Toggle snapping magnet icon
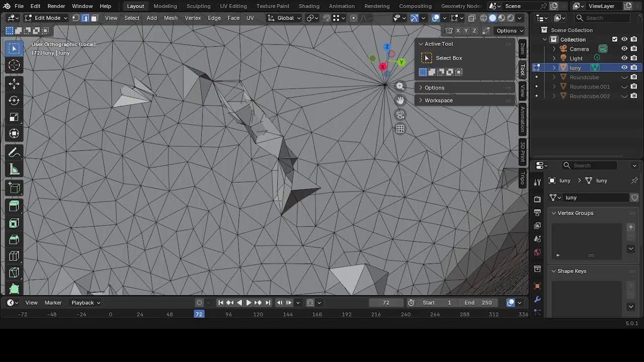The width and height of the screenshot is (644, 362). point(327,18)
